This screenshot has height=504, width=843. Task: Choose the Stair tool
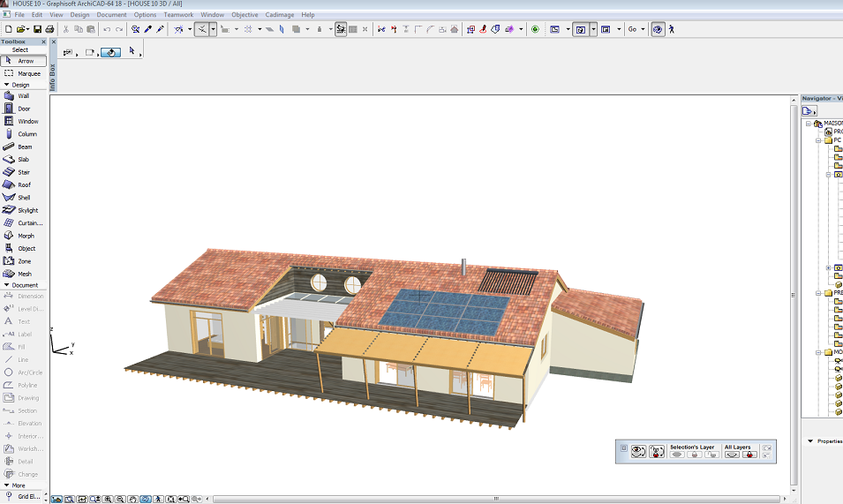(x=24, y=172)
